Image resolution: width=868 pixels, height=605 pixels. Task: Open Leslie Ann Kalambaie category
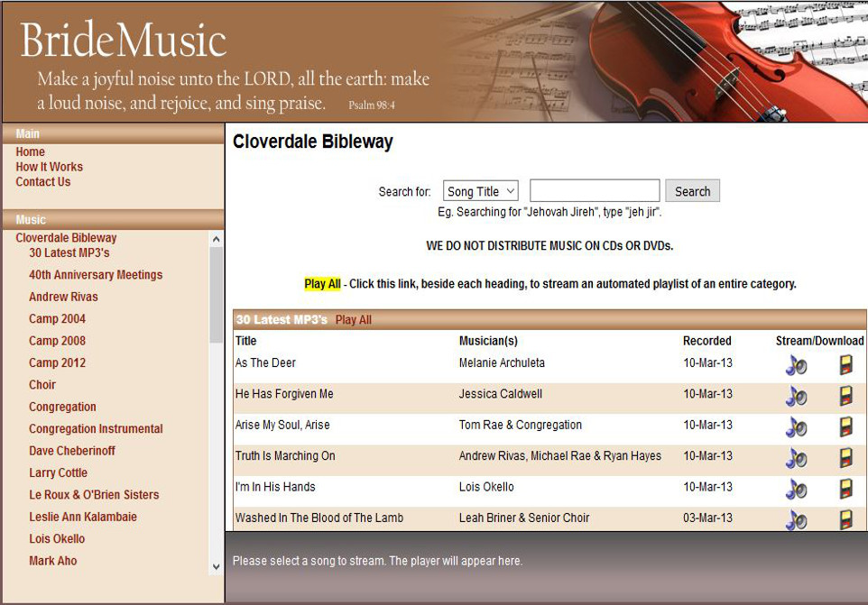click(83, 517)
